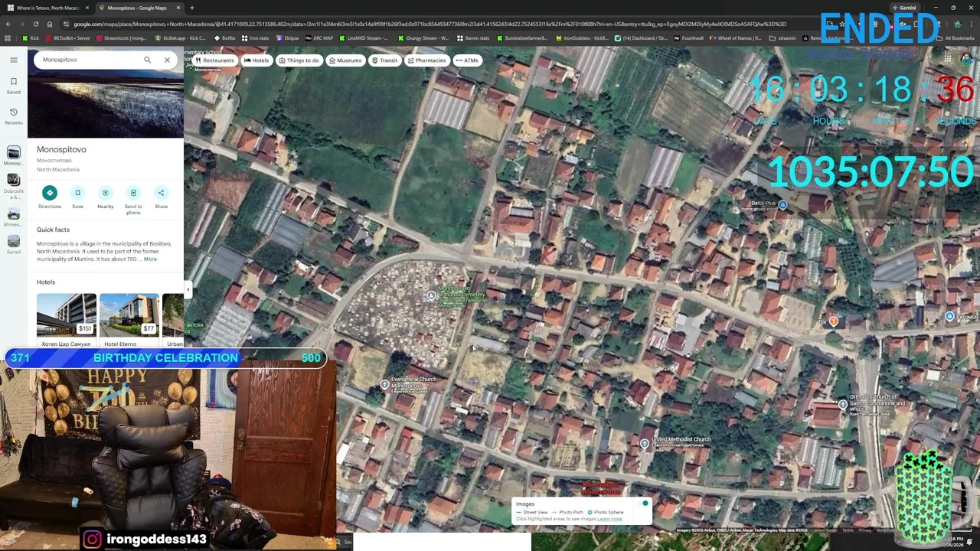Viewport: 980px width, 551px height.
Task: Click the Monospitovo Orthodox Cemetery map marker
Action: point(431,296)
